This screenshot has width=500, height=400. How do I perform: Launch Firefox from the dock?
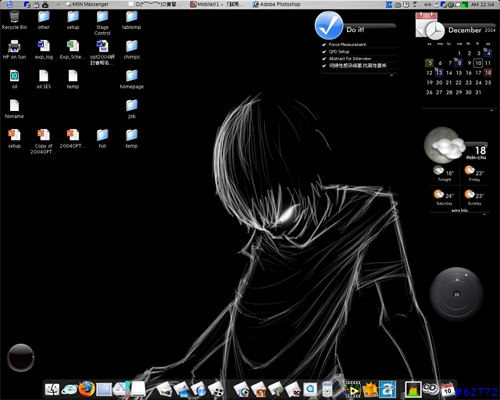click(86, 389)
